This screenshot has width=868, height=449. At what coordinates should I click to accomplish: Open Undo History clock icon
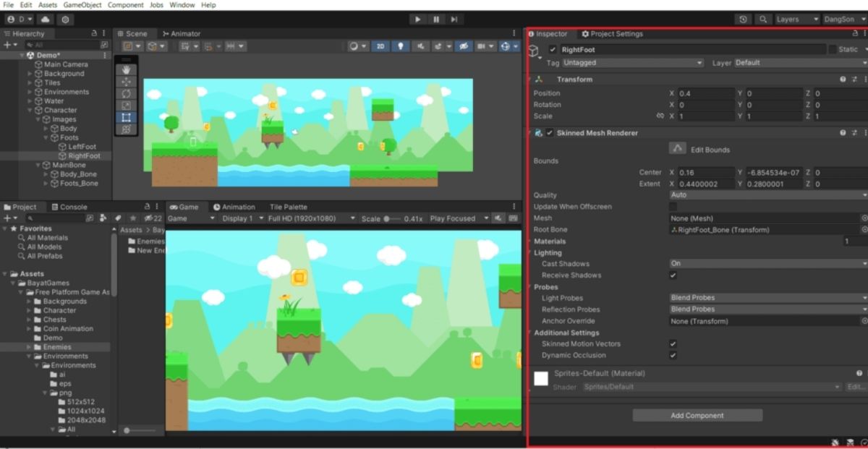pyautogui.click(x=744, y=20)
